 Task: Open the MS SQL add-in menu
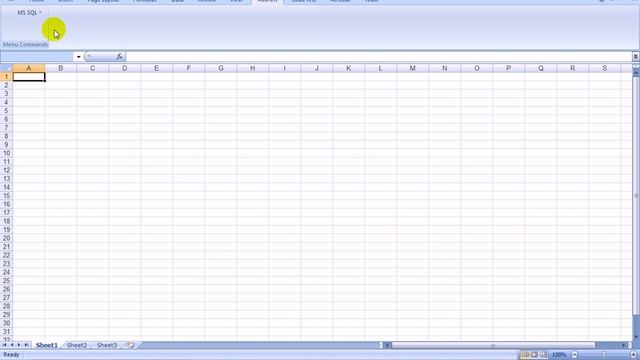coord(29,13)
